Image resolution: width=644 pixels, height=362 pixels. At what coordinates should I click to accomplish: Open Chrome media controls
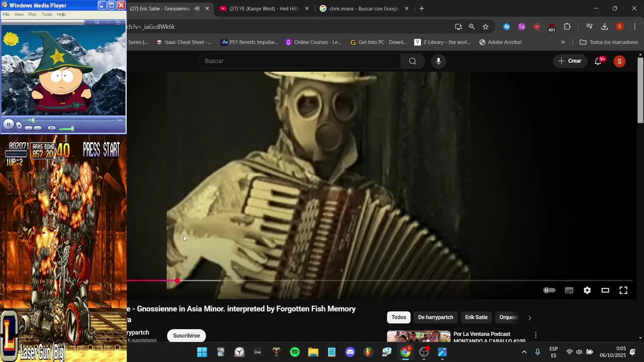(x=590, y=27)
